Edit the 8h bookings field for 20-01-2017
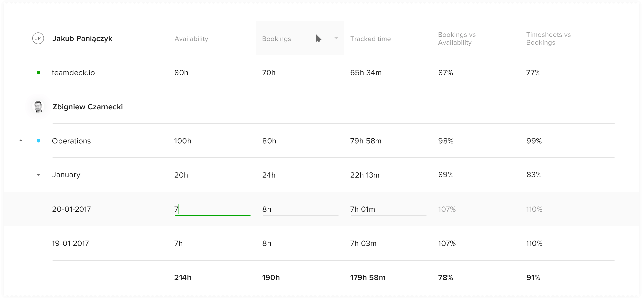The height and width of the screenshot is (300, 644). pos(300,209)
